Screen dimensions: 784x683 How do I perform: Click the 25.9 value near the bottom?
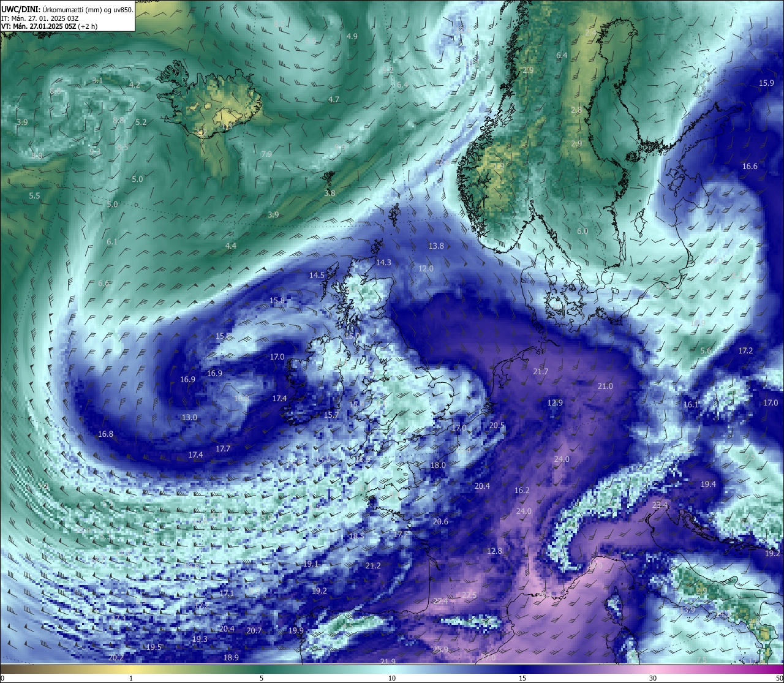440,649
